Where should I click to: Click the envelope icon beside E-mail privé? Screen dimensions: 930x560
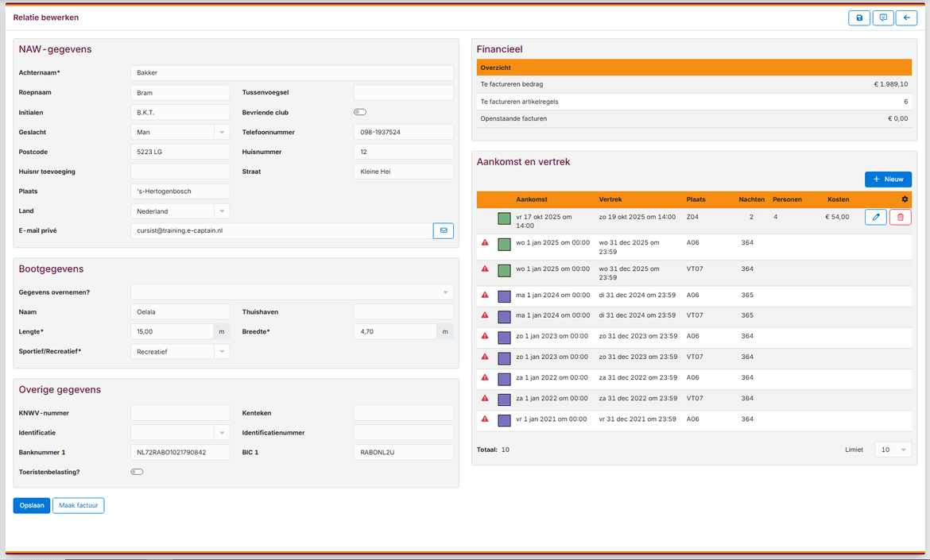coord(444,230)
